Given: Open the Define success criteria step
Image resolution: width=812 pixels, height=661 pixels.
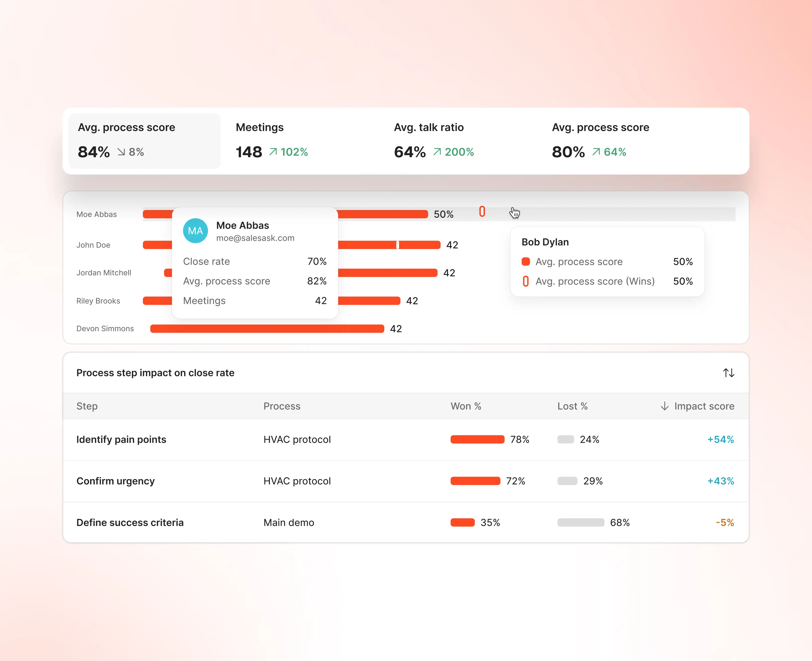Looking at the screenshot, I should (130, 522).
